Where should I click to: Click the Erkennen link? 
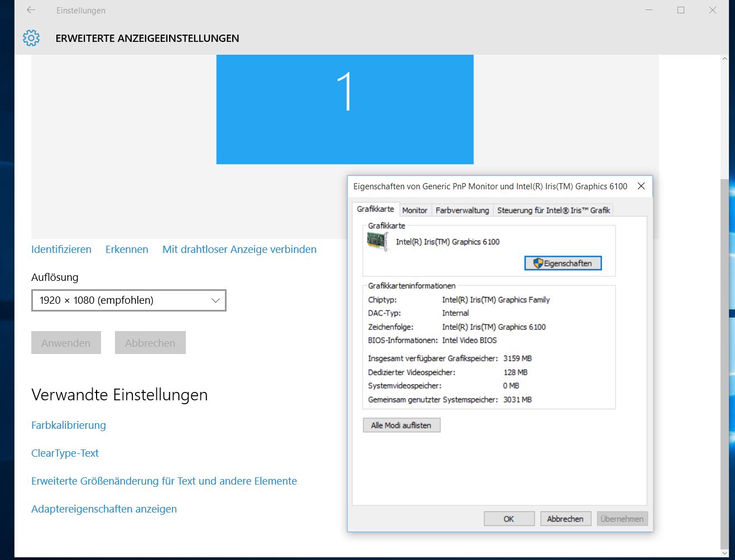[x=126, y=249]
